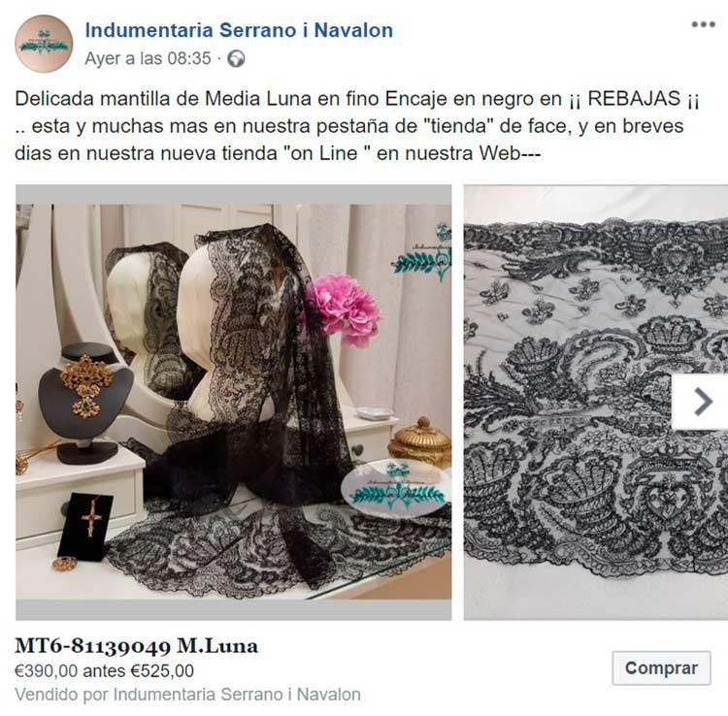Click the globe public privacy icon
Screen dimensions: 728x716
[236, 59]
